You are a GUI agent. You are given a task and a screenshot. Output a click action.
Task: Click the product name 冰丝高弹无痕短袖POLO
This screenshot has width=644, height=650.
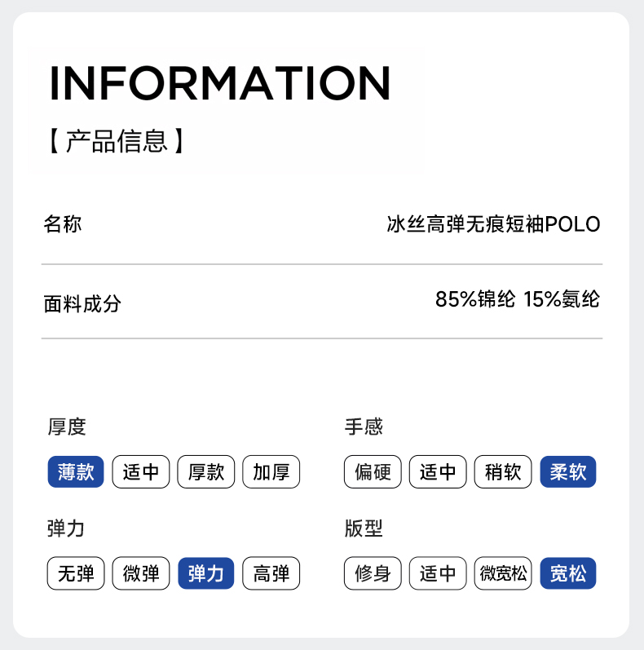(493, 224)
